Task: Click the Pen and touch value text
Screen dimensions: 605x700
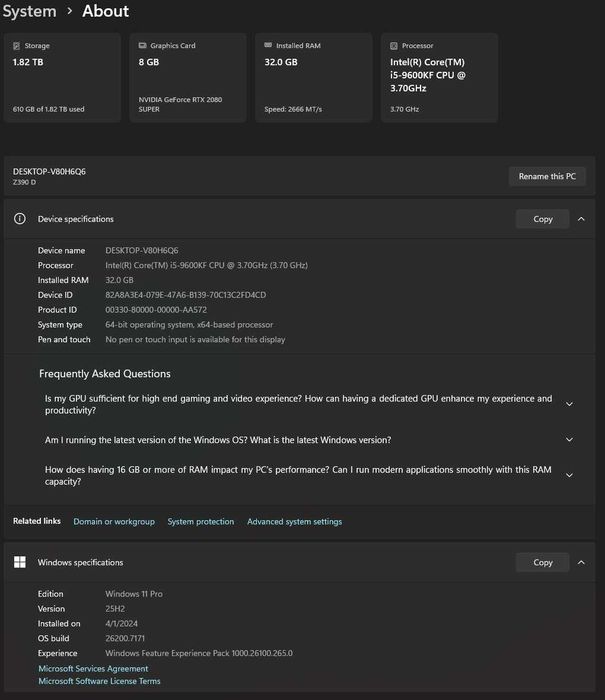Action: [x=195, y=339]
